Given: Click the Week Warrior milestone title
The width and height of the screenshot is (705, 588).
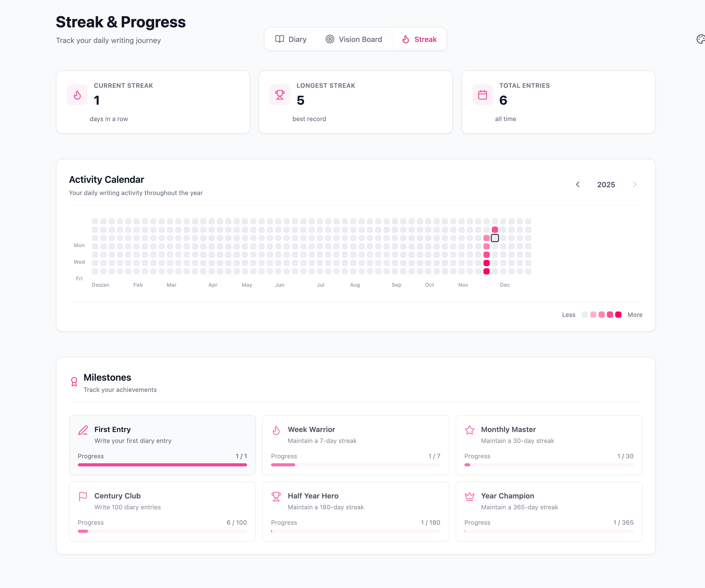Looking at the screenshot, I should click(311, 429).
